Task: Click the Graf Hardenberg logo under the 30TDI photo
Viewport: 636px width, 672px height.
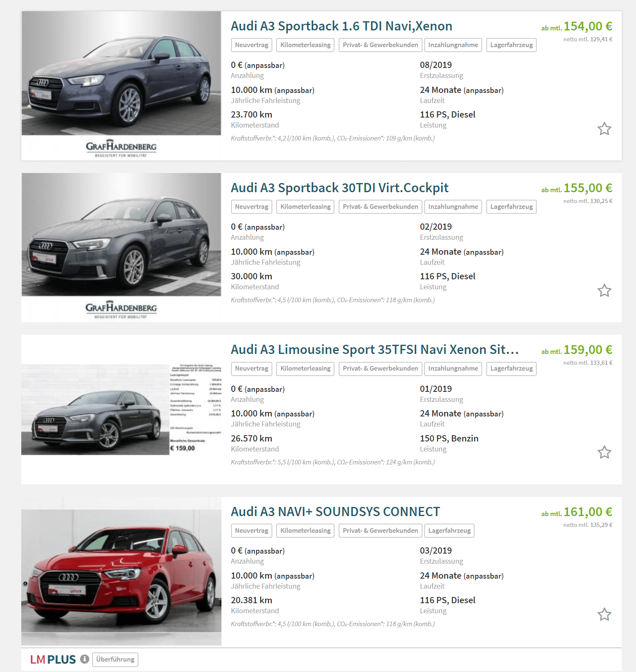Action: (x=121, y=310)
